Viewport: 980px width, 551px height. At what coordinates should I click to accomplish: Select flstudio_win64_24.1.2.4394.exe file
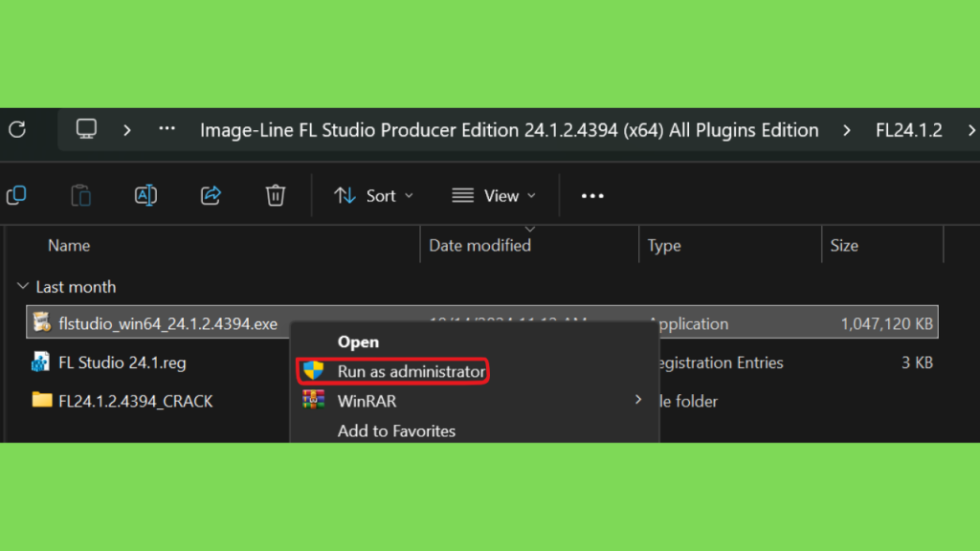coord(167,323)
